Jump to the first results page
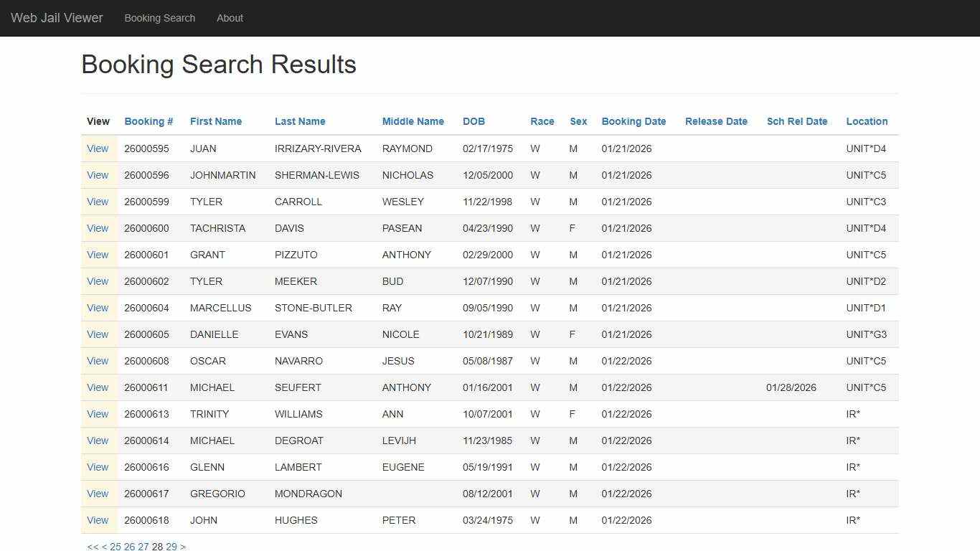The image size is (980, 551). 91,546
